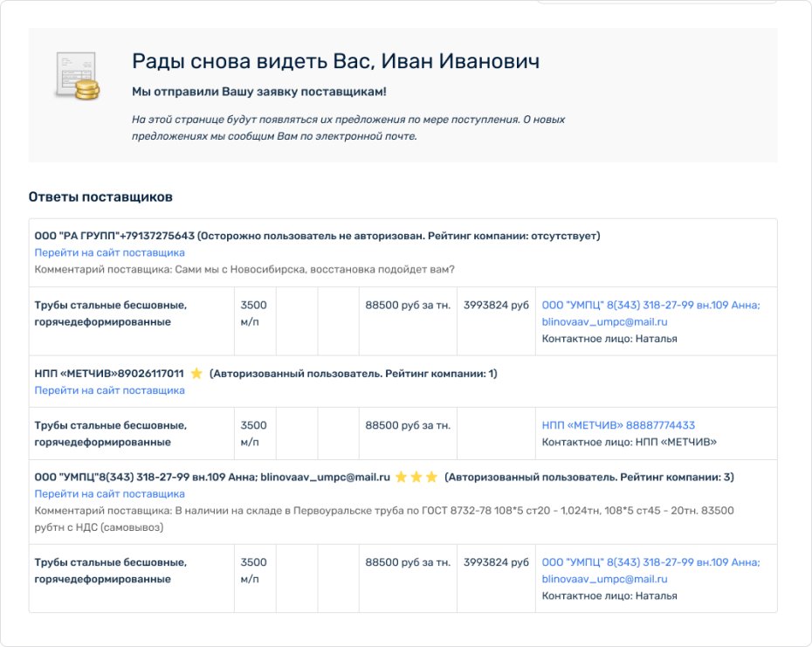Click the 3993824 руб total in the РА ГРУПП offer
The width and height of the screenshot is (812, 647).
[x=496, y=305]
